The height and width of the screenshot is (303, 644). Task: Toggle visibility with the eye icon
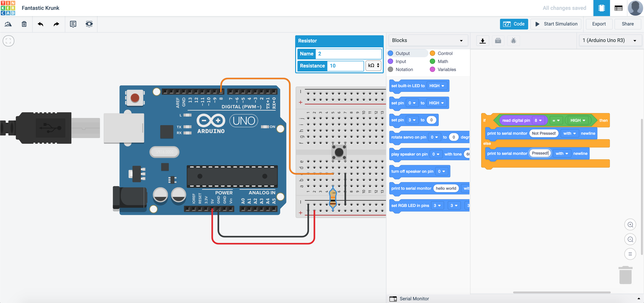(x=89, y=24)
